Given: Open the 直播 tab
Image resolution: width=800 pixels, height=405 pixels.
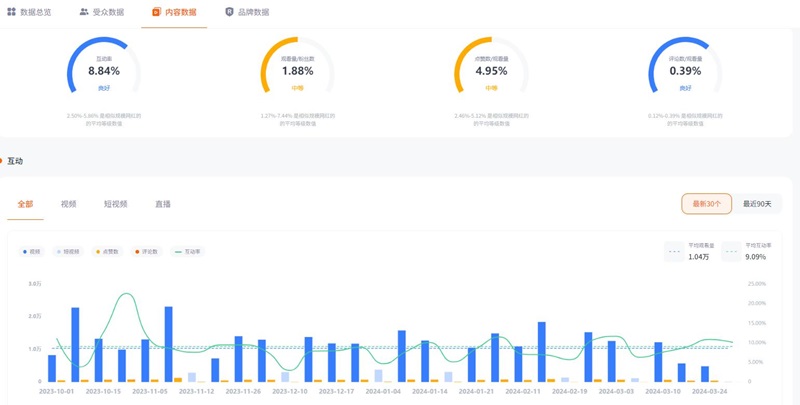Looking at the screenshot, I should [162, 204].
